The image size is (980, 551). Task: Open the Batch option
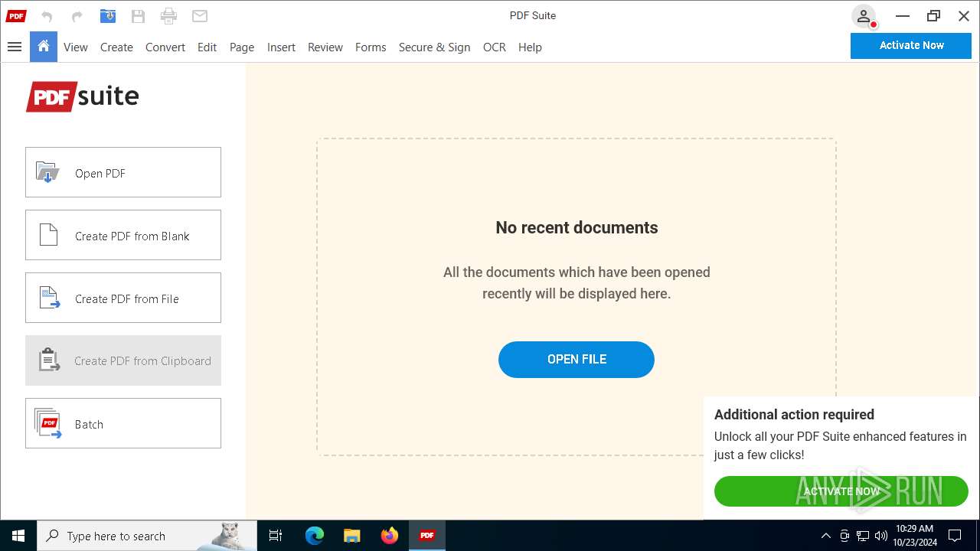[x=123, y=423]
